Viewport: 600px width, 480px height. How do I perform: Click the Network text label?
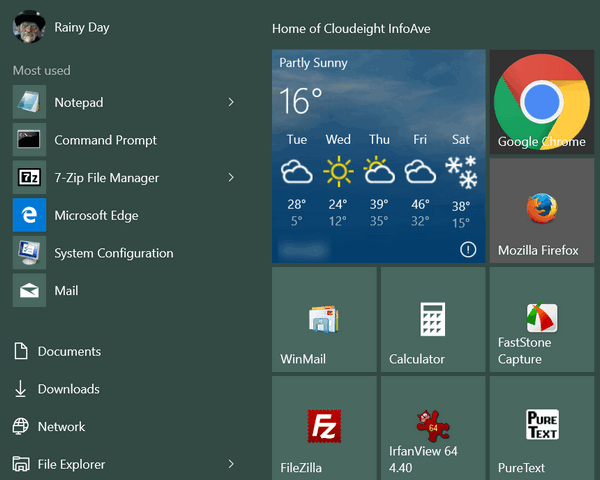(x=61, y=426)
